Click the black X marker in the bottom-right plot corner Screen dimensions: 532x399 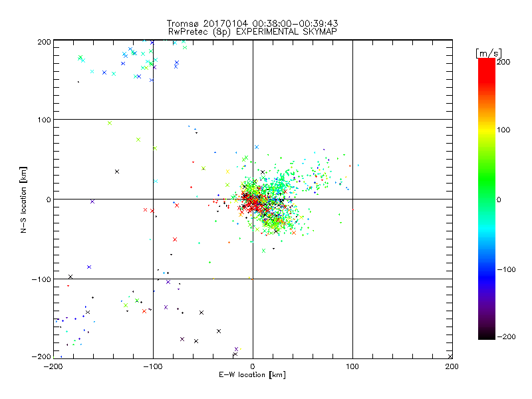tap(450, 356)
